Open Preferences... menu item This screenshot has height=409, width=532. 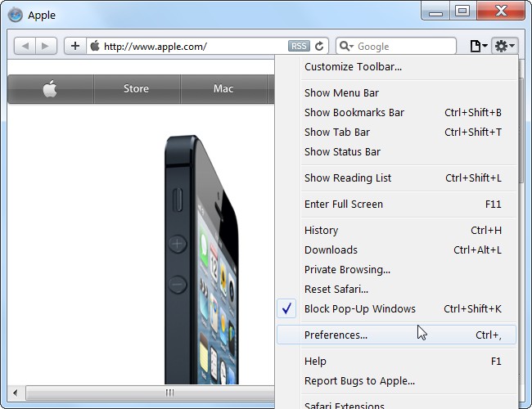396,335
